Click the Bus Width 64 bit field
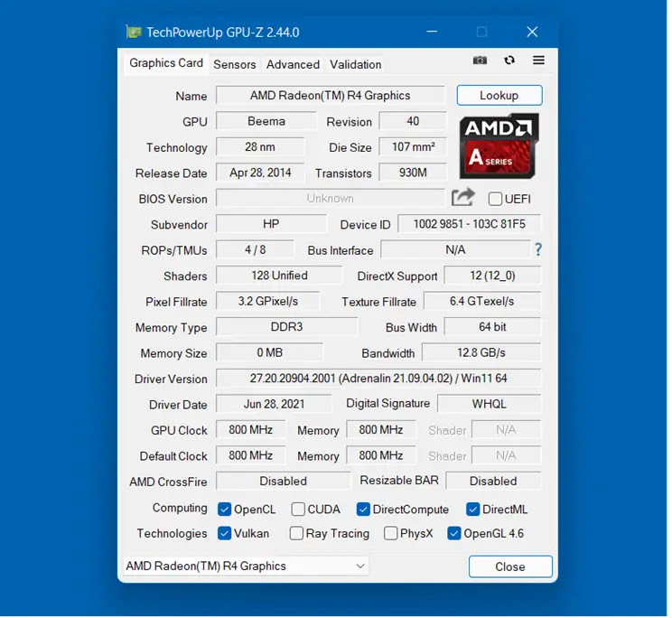 (492, 327)
